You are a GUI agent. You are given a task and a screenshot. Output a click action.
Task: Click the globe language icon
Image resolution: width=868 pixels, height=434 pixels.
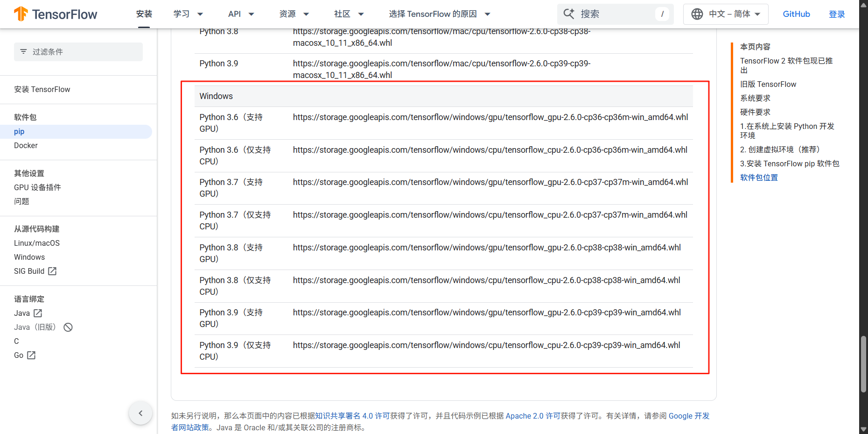pos(697,14)
